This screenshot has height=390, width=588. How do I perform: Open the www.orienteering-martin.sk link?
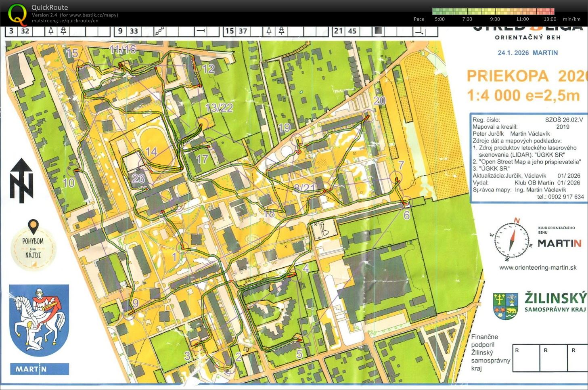tap(538, 267)
